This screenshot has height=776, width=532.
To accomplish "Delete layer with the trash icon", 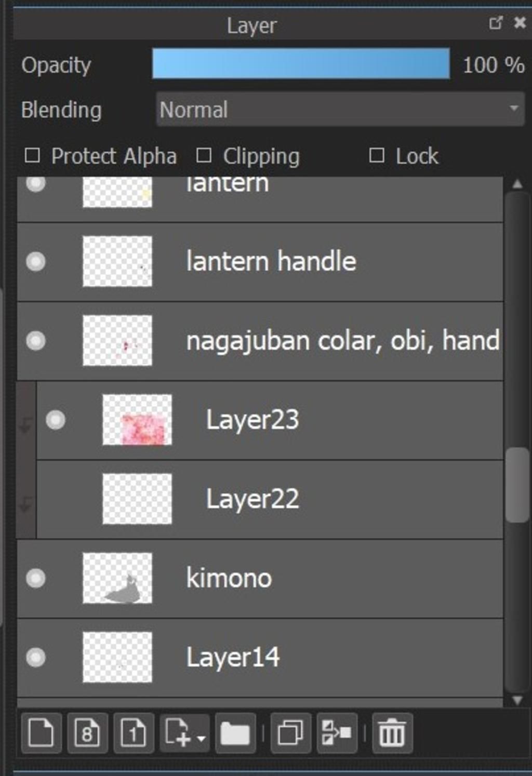I will coord(392,733).
